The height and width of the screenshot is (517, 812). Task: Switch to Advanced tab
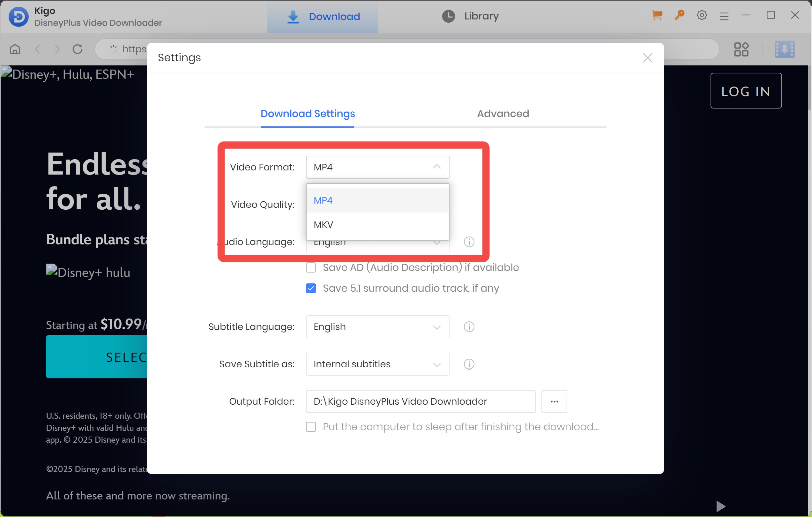(503, 114)
